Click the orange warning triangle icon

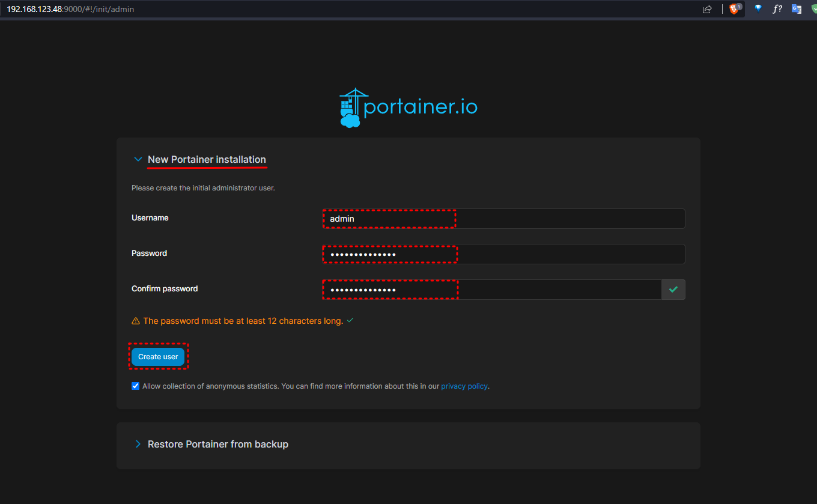tap(136, 321)
